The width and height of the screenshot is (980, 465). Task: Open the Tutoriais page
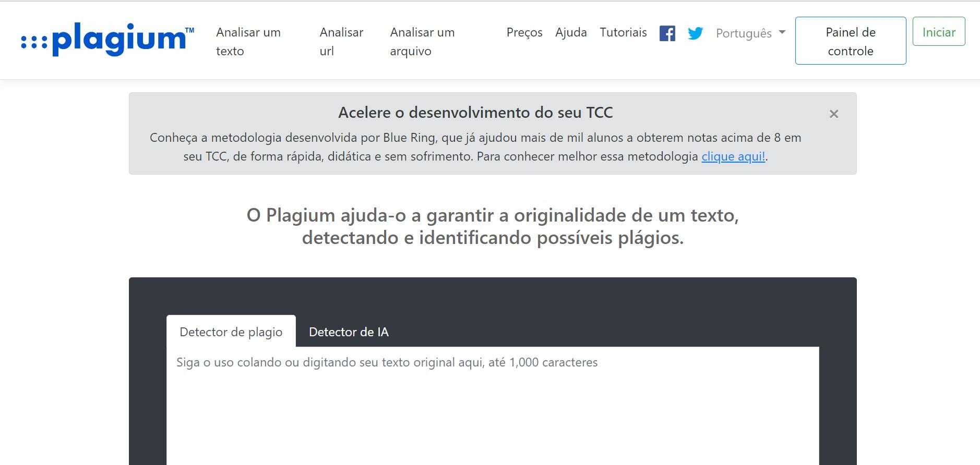(x=623, y=32)
